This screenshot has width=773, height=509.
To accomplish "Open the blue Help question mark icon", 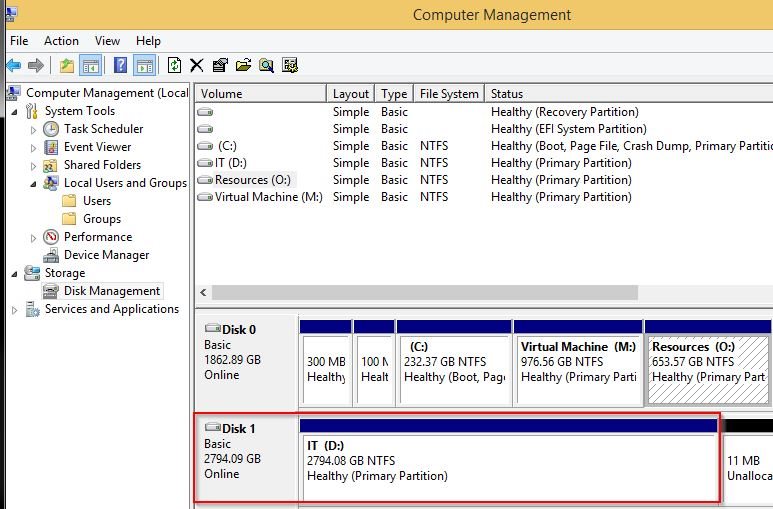I will click(120, 65).
